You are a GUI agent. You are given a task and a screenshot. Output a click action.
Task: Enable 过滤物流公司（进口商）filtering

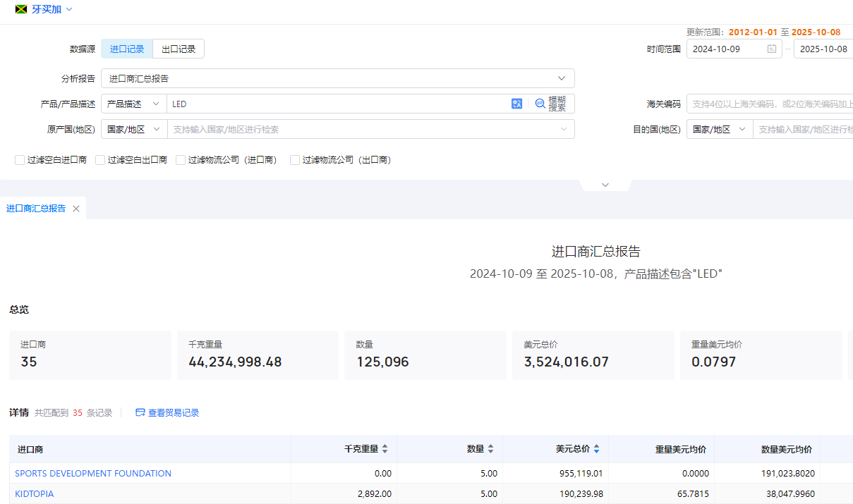tap(181, 160)
